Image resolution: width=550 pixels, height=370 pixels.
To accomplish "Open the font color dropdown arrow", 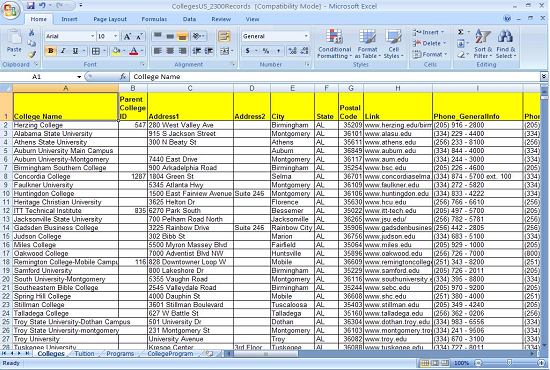I will click(x=142, y=51).
